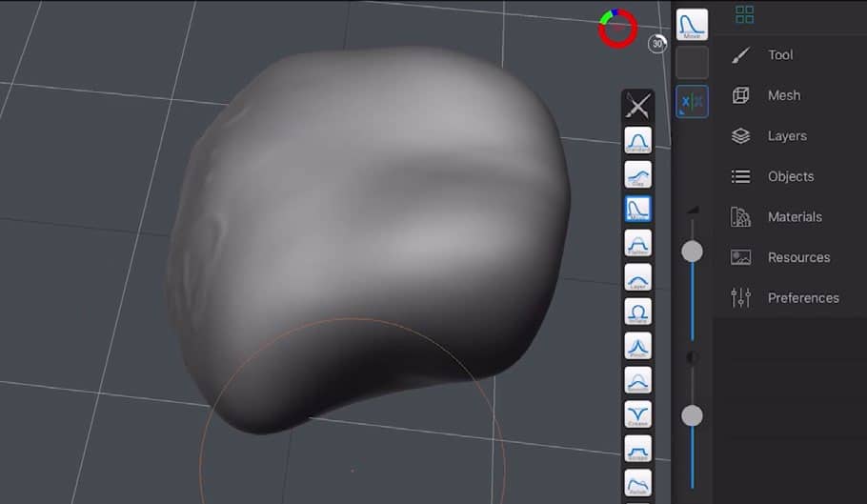
Task: Toggle X-axis symmetry button
Action: click(x=692, y=101)
